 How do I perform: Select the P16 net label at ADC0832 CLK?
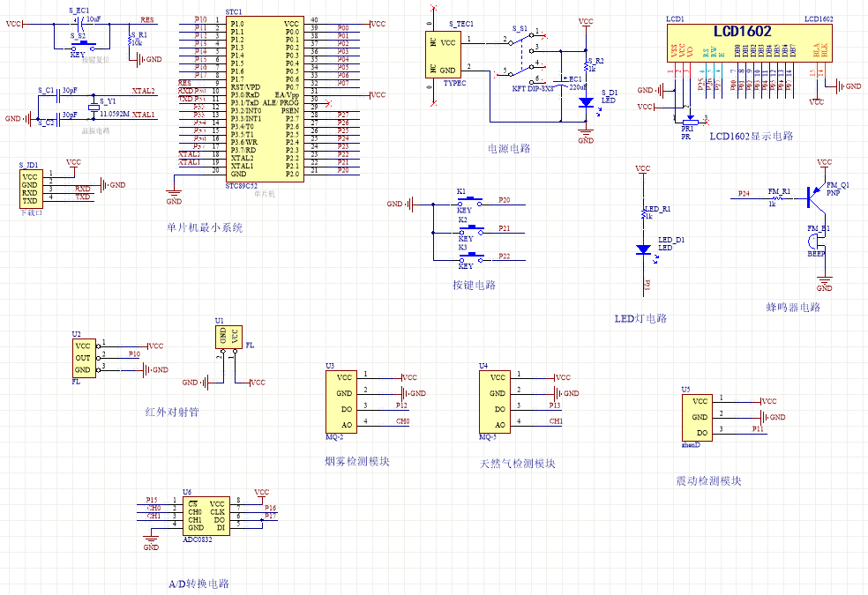(x=270, y=508)
